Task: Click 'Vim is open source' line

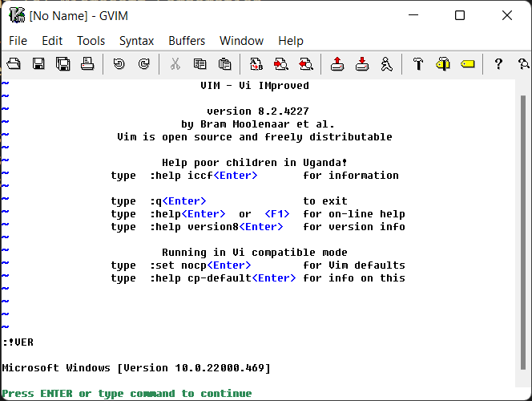Action: (x=255, y=137)
